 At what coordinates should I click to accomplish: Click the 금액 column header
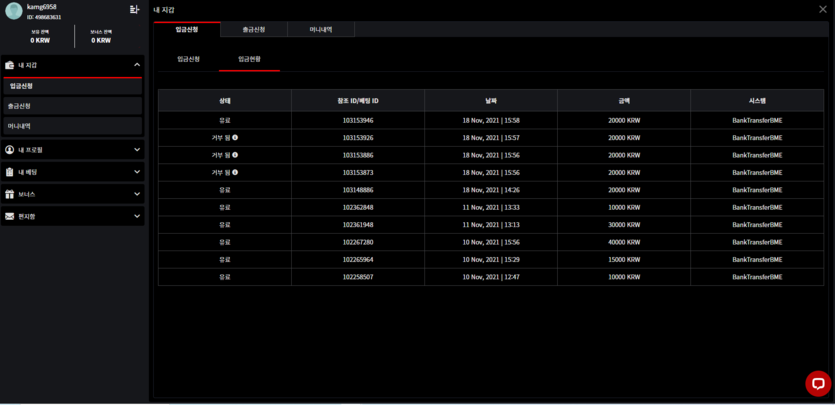(624, 101)
